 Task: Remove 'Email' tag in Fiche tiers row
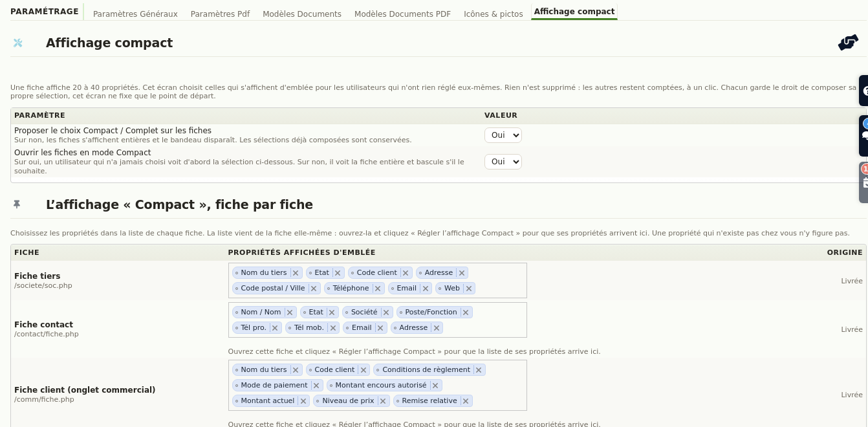pos(426,289)
